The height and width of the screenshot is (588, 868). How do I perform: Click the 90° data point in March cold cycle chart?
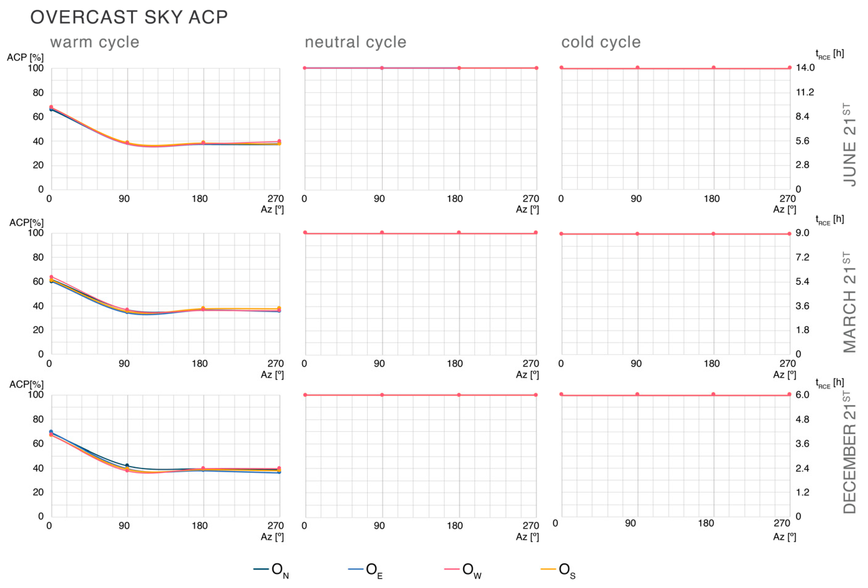(x=637, y=234)
